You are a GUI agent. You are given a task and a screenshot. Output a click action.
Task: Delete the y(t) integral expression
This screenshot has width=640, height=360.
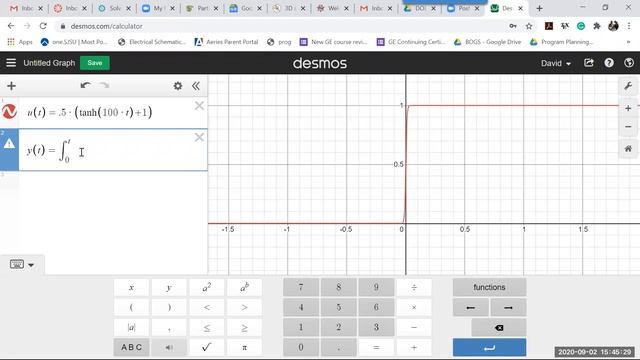(199, 137)
